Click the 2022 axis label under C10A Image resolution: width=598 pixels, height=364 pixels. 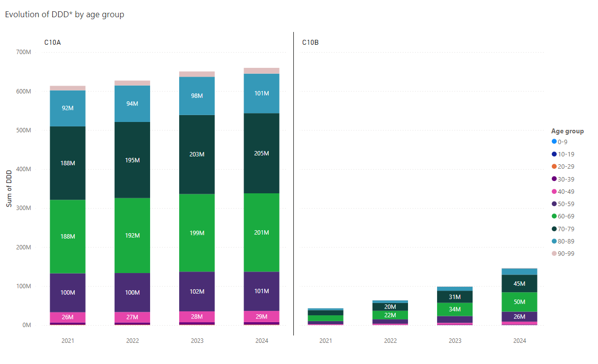(132, 340)
